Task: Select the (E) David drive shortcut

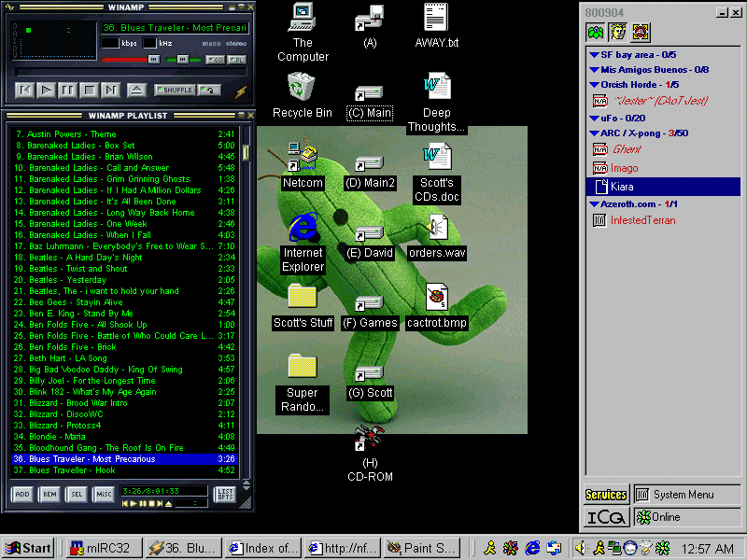Action: click(x=370, y=243)
